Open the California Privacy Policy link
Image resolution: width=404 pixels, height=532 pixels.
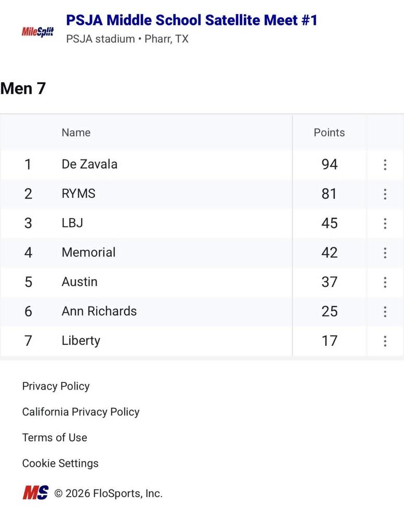(81, 412)
